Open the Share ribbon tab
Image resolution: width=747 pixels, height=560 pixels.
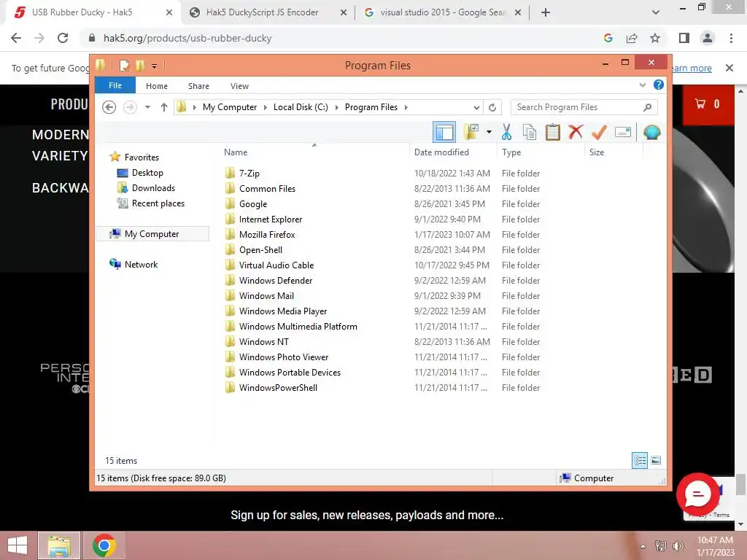point(198,86)
